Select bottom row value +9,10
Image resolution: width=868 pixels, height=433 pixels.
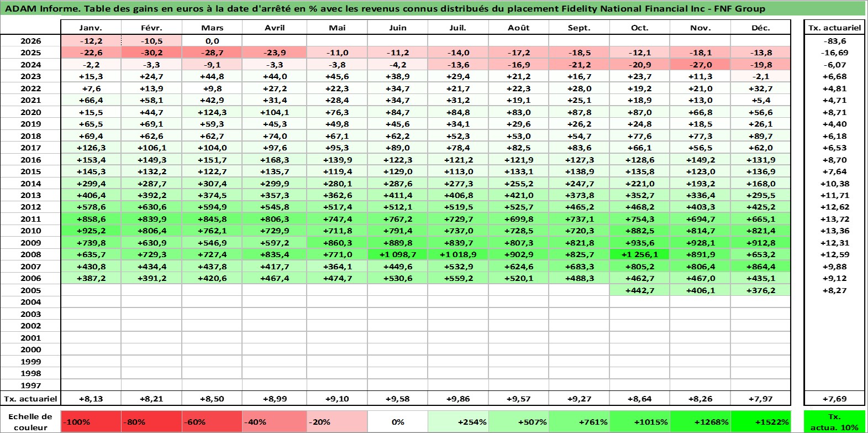click(337, 399)
